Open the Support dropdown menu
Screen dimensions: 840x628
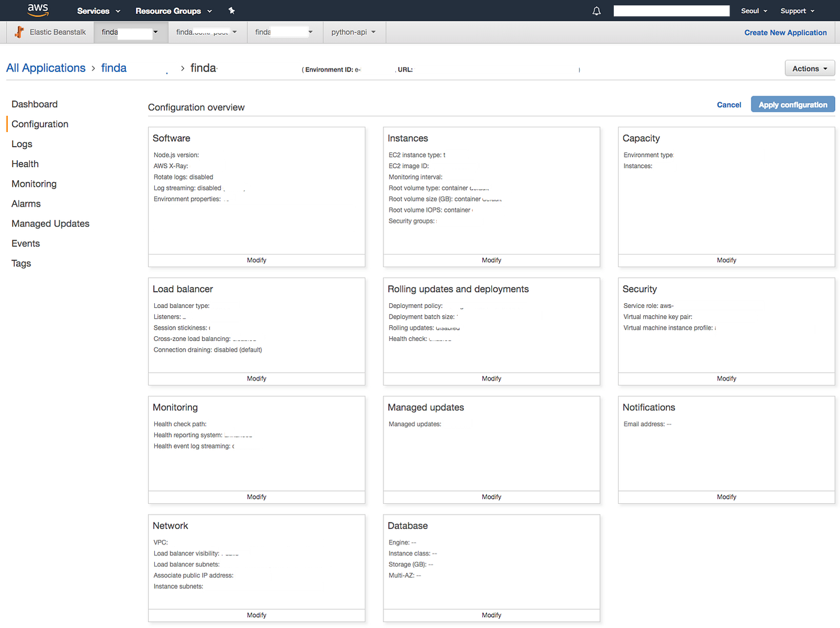coord(797,11)
